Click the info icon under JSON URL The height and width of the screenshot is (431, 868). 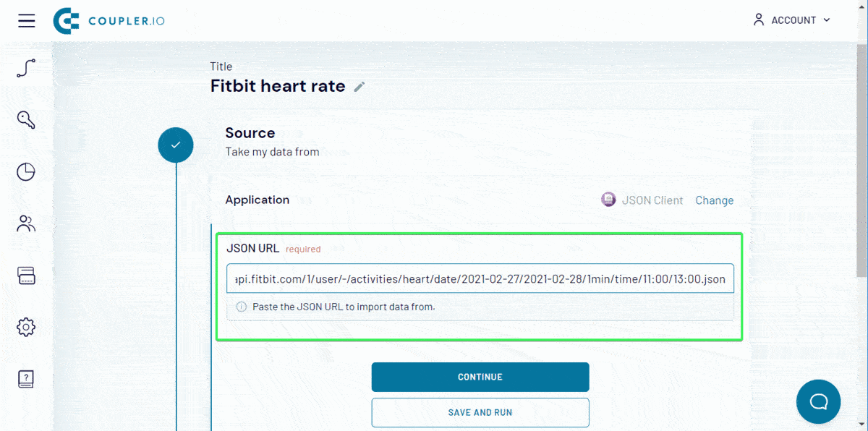[x=242, y=307]
